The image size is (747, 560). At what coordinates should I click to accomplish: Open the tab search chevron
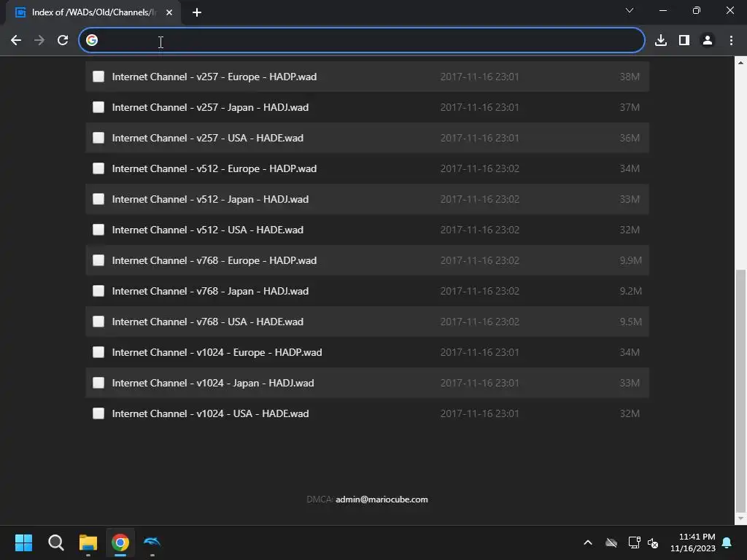(630, 10)
